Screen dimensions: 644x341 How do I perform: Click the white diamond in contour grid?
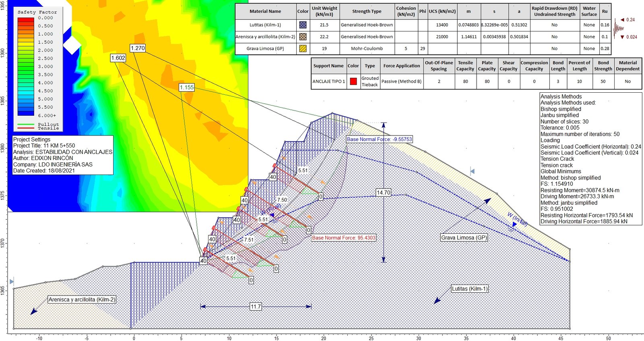click(72, 45)
